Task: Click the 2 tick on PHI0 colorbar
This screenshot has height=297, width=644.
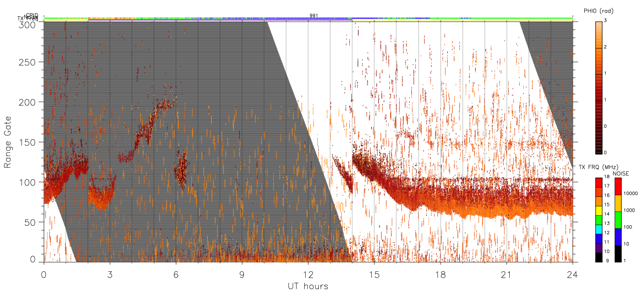Action: pos(606,48)
